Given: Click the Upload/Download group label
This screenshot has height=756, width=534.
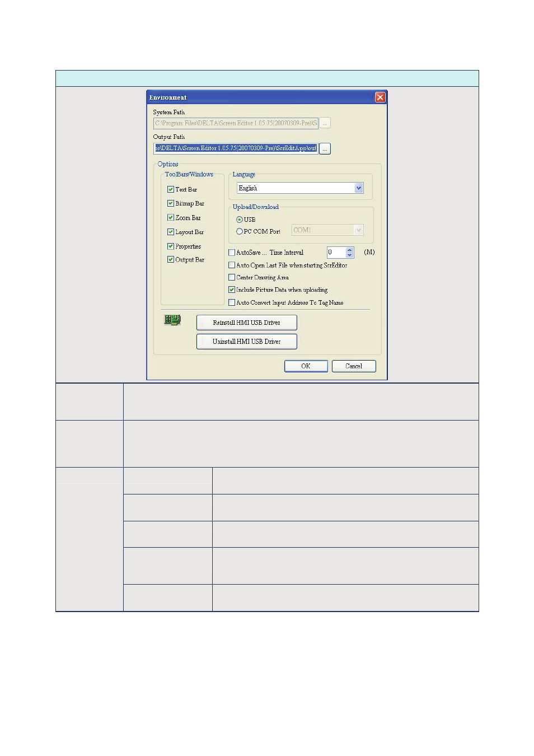Looking at the screenshot, I should 256,207.
